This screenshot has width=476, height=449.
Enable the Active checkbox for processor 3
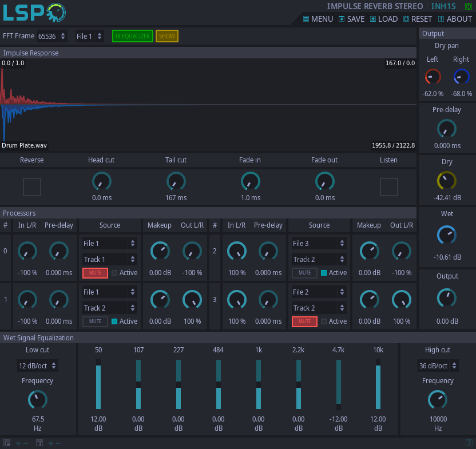(x=324, y=321)
